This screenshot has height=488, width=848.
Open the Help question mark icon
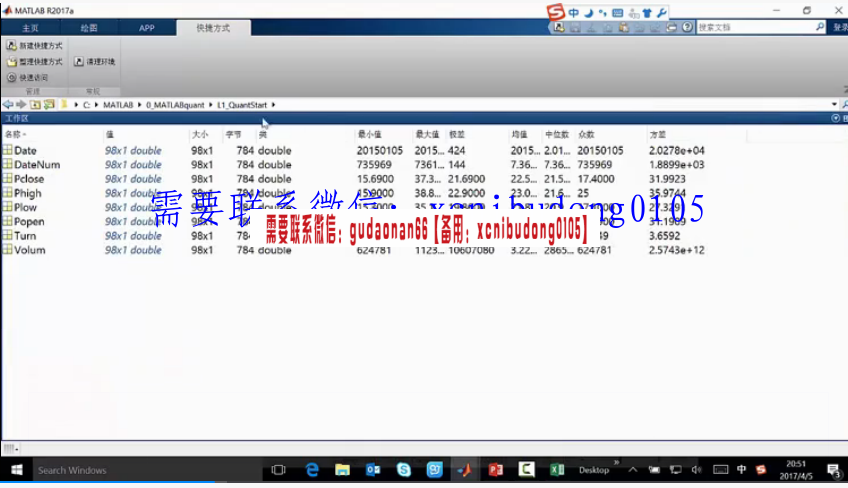click(687, 27)
